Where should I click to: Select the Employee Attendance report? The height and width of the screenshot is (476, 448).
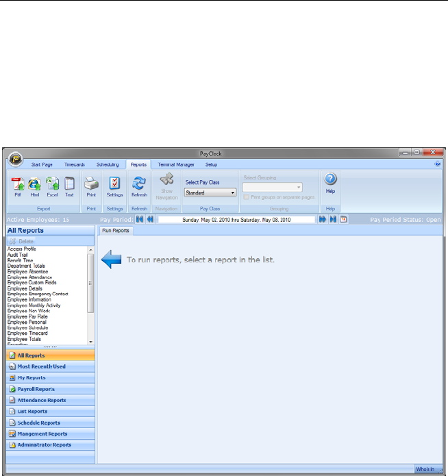pos(29,277)
